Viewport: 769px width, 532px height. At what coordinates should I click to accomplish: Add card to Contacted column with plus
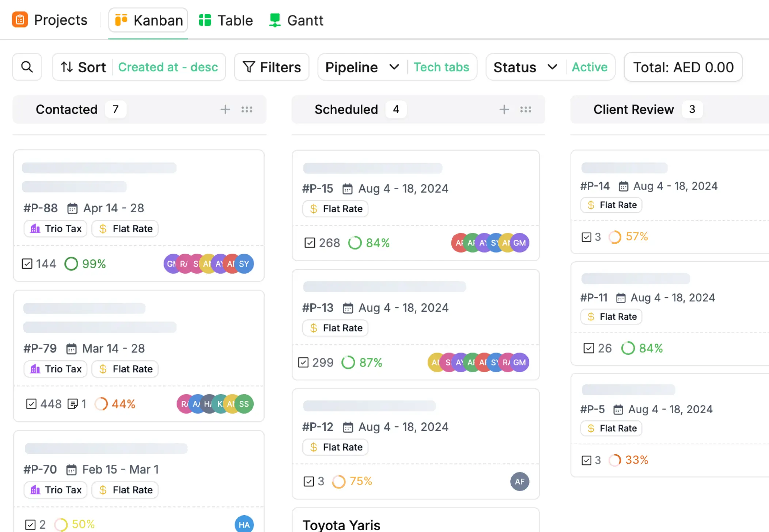225,109
